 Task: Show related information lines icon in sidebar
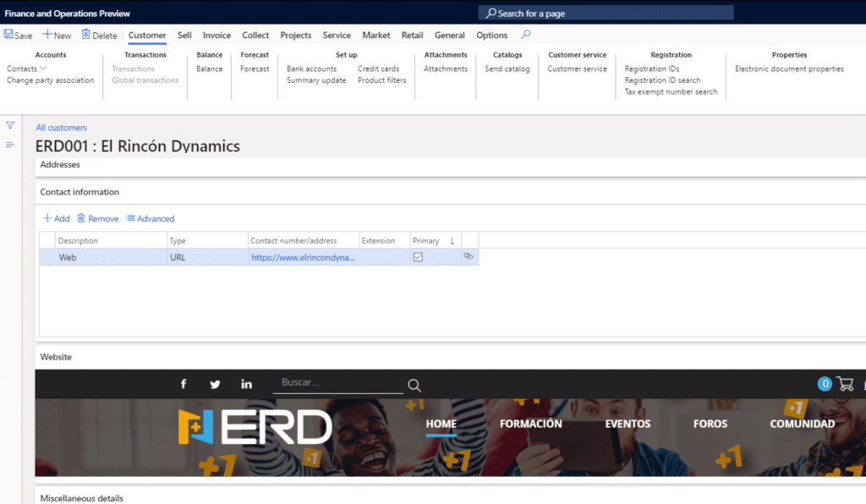point(10,145)
